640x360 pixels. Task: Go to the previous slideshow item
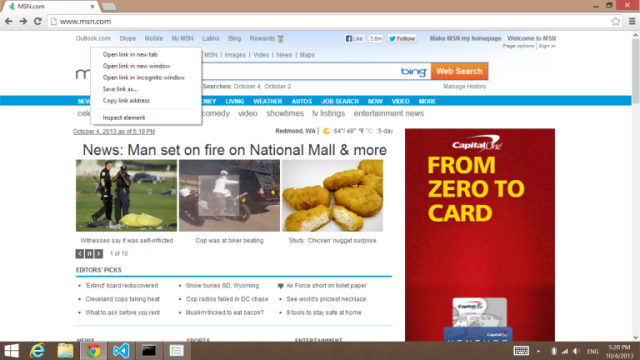click(80, 253)
